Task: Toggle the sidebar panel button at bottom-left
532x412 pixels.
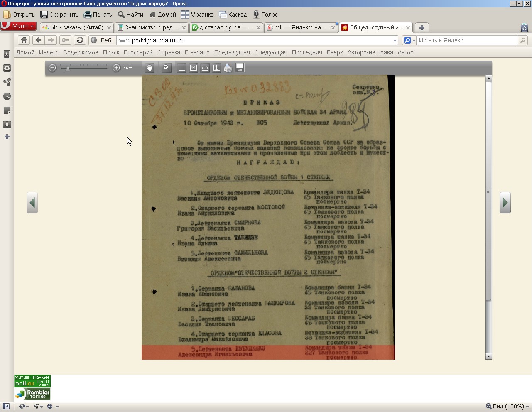Action: pos(6,406)
